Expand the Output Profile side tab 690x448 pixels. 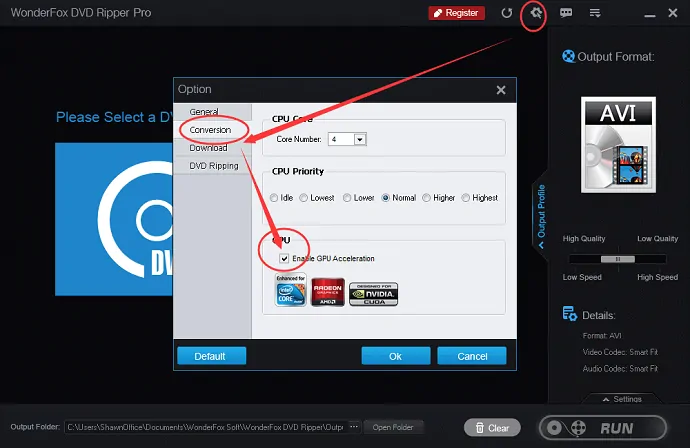point(541,216)
